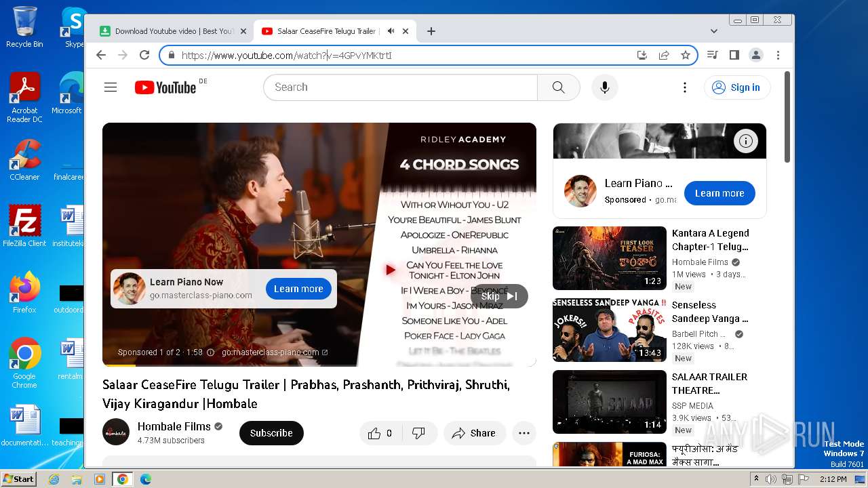The height and width of the screenshot is (488, 868).
Task: Click the search magnifier button
Action: 558,87
